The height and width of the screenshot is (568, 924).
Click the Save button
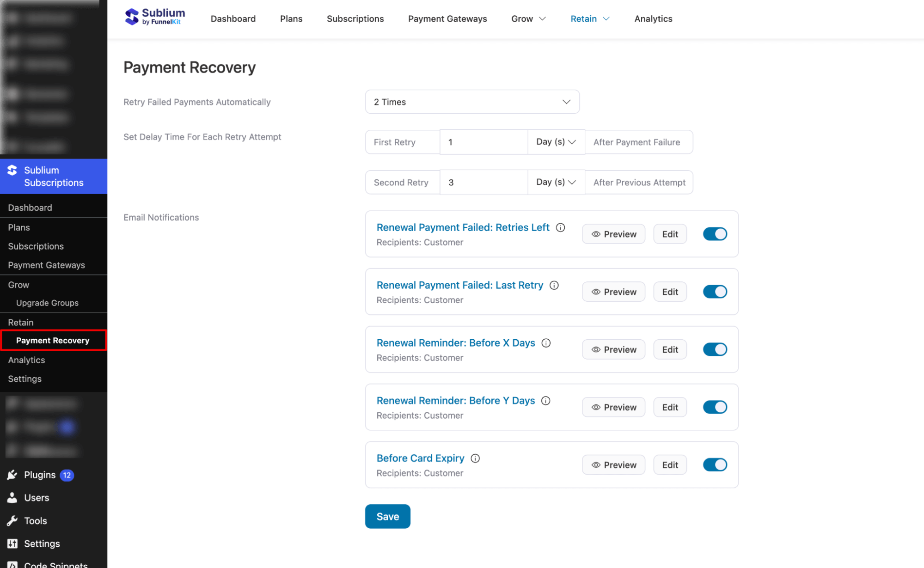point(387,516)
